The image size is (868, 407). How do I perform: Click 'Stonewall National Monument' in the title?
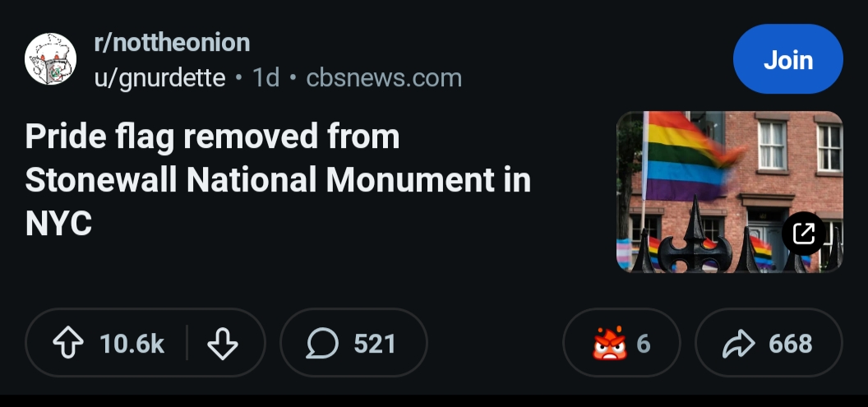260,180
